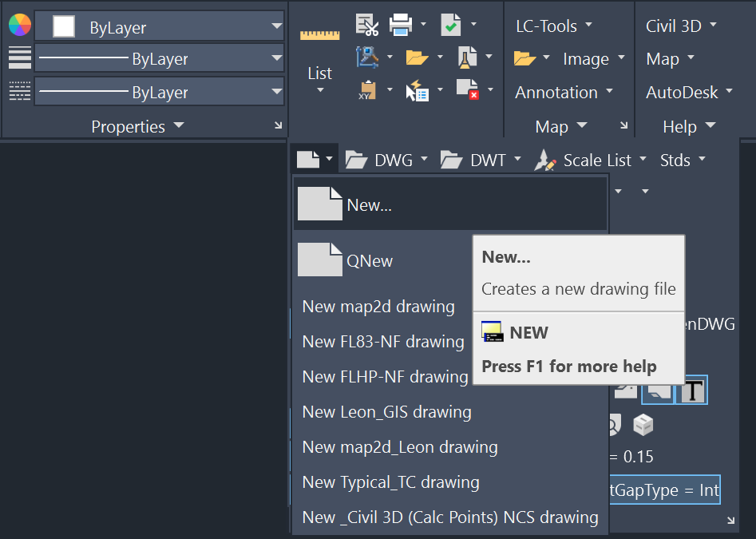Click the Annotation button in Map panel

[564, 92]
